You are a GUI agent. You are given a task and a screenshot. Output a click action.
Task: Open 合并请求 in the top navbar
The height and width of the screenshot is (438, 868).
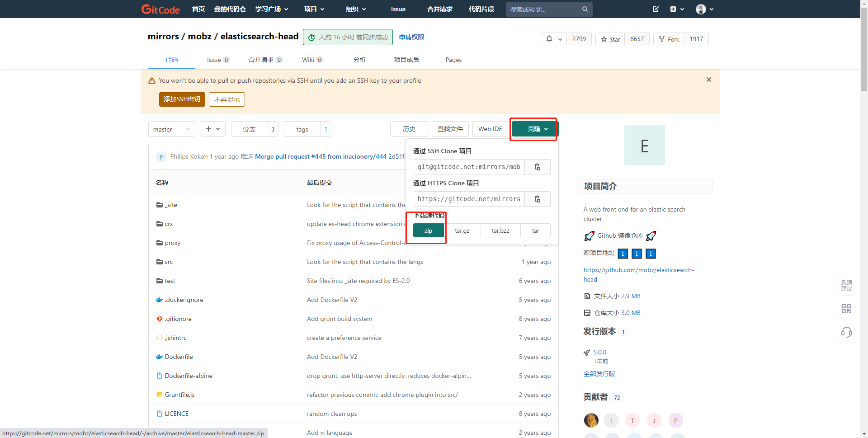pos(440,9)
